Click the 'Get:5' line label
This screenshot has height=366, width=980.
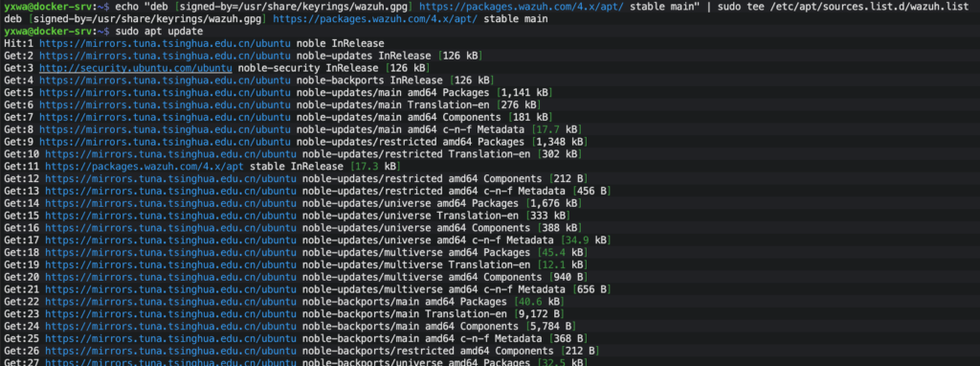click(x=19, y=93)
